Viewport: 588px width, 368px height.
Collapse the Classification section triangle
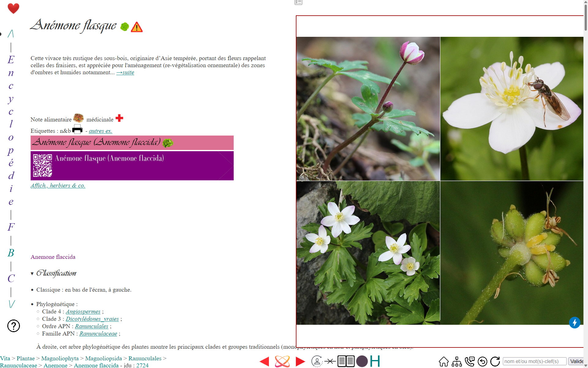[32, 274]
